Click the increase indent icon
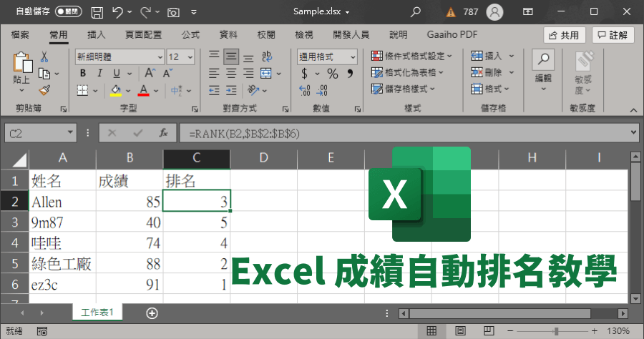644x339 pixels. click(x=232, y=90)
